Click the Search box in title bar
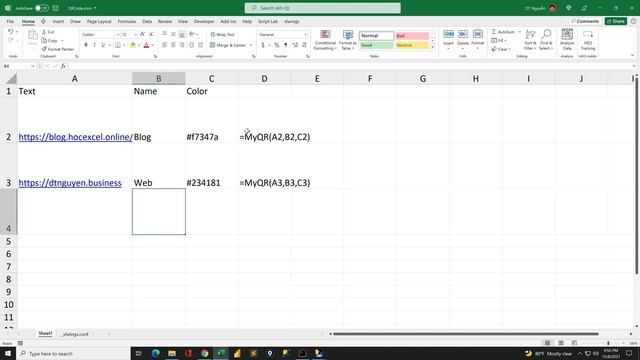 coord(322,8)
